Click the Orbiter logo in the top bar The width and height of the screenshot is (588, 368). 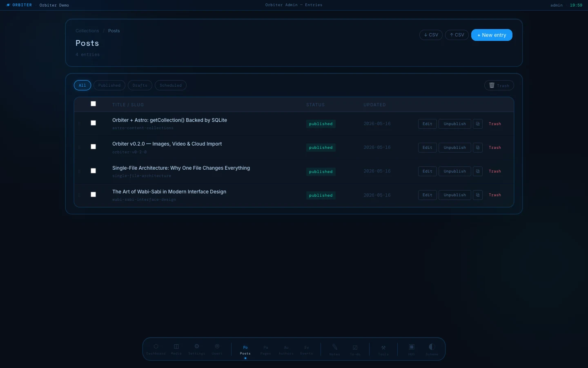tap(19, 5)
